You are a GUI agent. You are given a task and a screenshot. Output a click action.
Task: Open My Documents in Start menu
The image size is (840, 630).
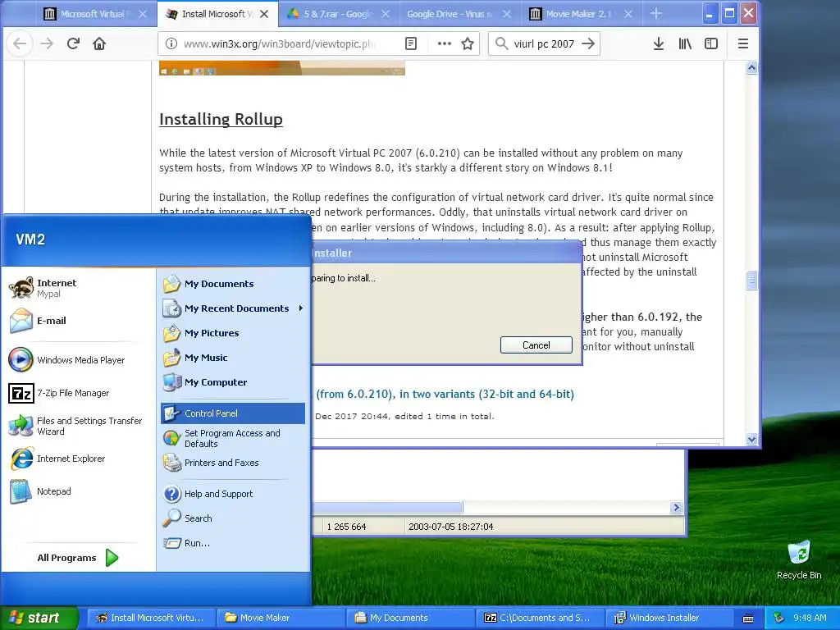(232, 284)
